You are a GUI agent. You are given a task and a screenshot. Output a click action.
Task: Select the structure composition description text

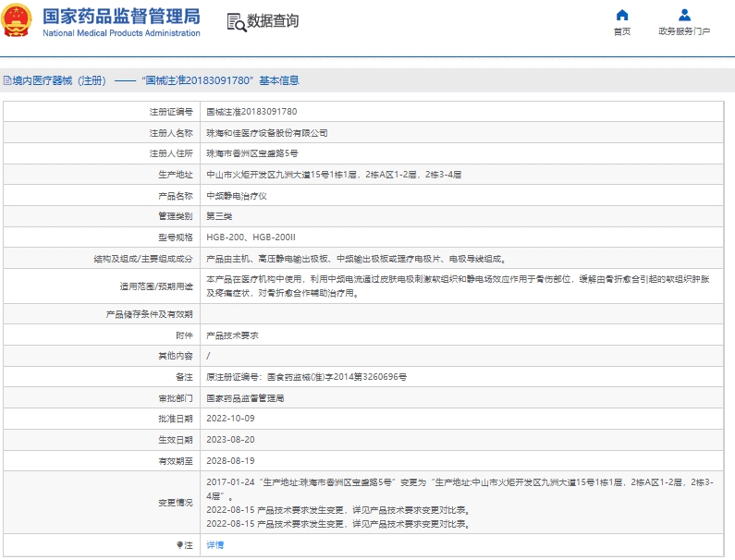[356, 259]
